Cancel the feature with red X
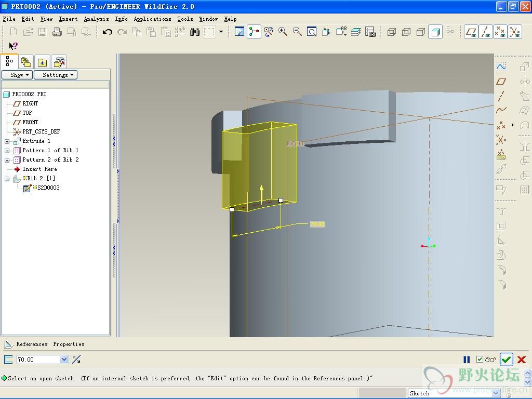The width and height of the screenshot is (532, 399). click(x=522, y=360)
